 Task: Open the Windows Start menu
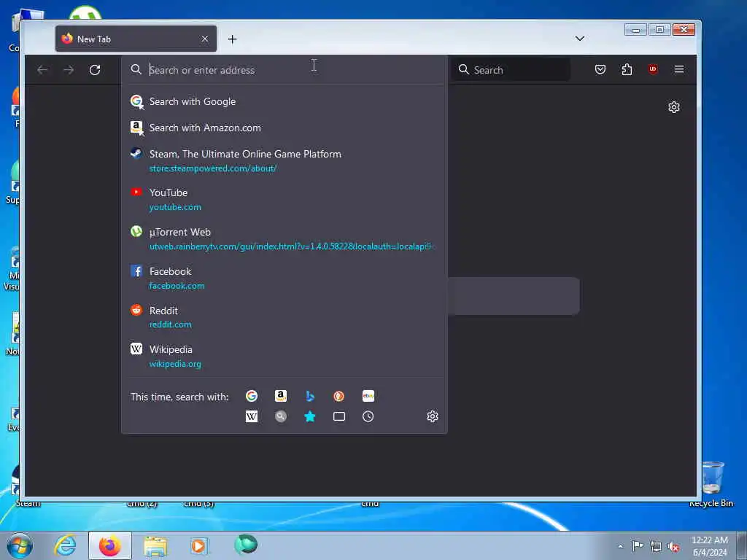click(x=20, y=545)
